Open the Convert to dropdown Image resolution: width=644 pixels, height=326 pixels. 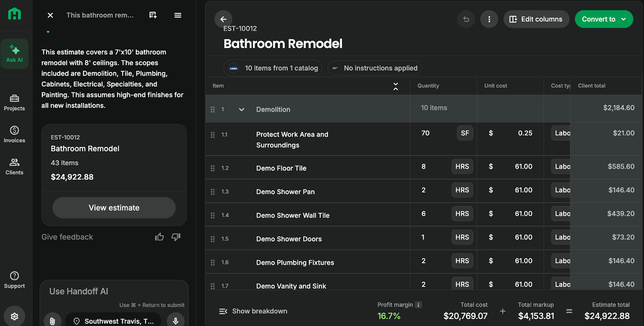[x=604, y=19]
